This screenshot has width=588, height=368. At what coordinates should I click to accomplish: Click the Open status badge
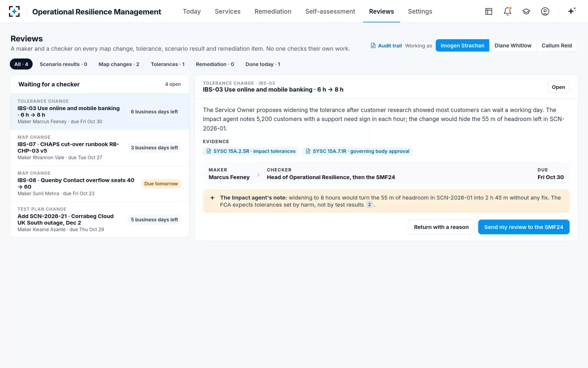click(558, 87)
